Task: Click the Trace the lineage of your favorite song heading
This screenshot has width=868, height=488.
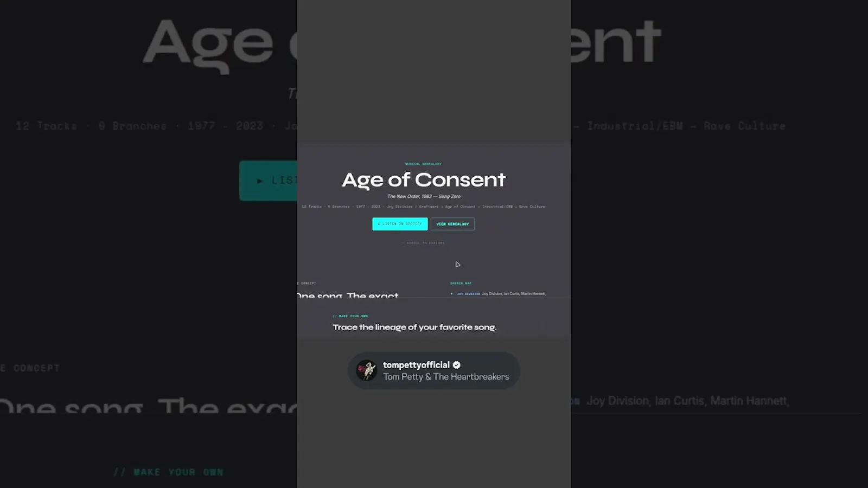Action: coord(414,327)
